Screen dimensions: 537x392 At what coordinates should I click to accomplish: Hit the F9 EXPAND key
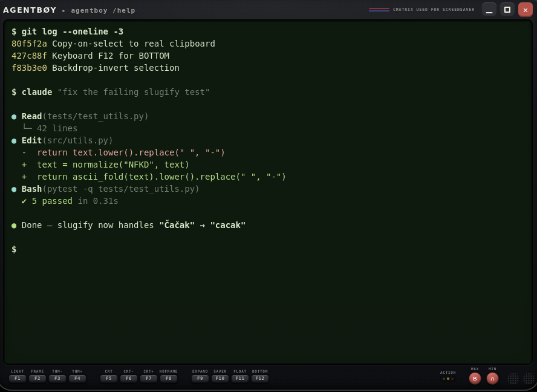(x=200, y=378)
